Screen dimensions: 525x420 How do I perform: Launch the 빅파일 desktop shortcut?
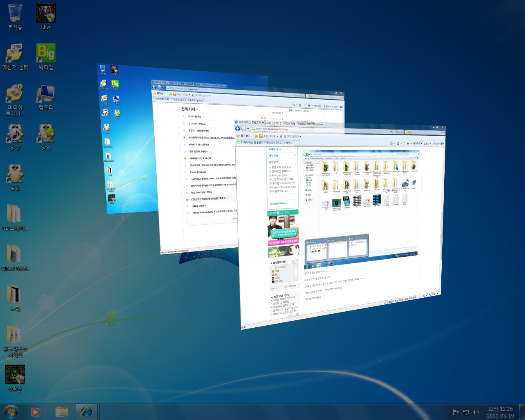(46, 57)
